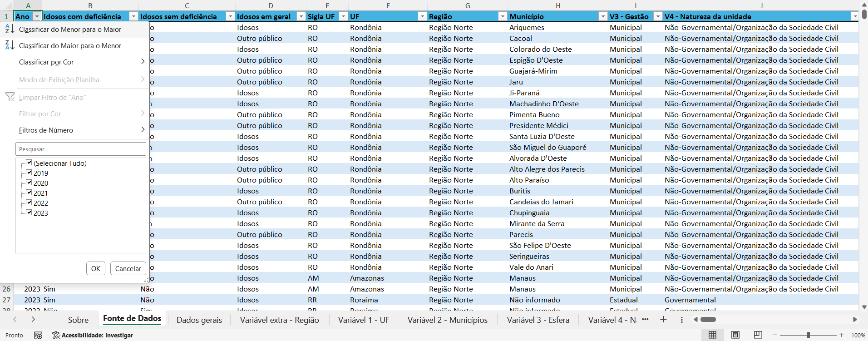This screenshot has width=868, height=341.
Task: Open Idosos em geral filter dropdown
Action: click(x=301, y=16)
